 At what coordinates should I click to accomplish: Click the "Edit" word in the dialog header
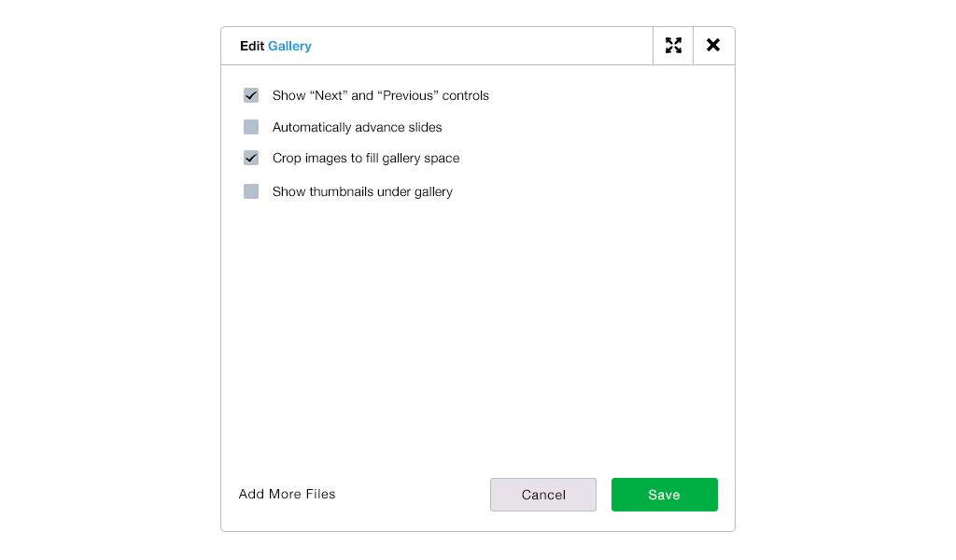(252, 47)
